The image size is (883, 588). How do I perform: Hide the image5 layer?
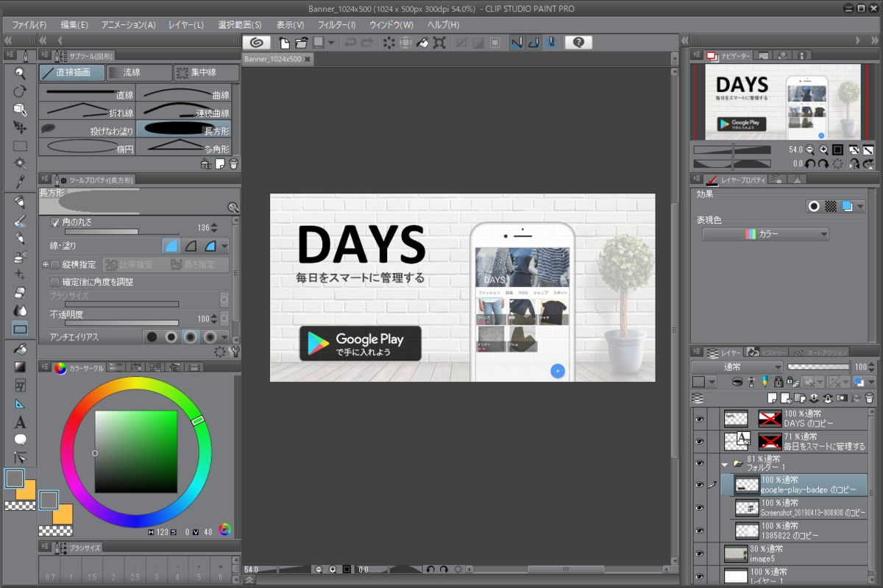click(699, 553)
